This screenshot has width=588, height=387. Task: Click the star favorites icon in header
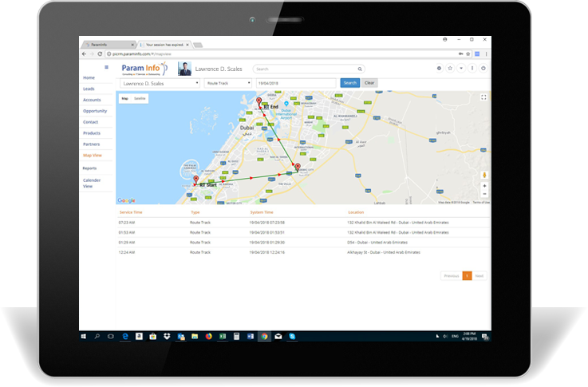click(x=450, y=69)
